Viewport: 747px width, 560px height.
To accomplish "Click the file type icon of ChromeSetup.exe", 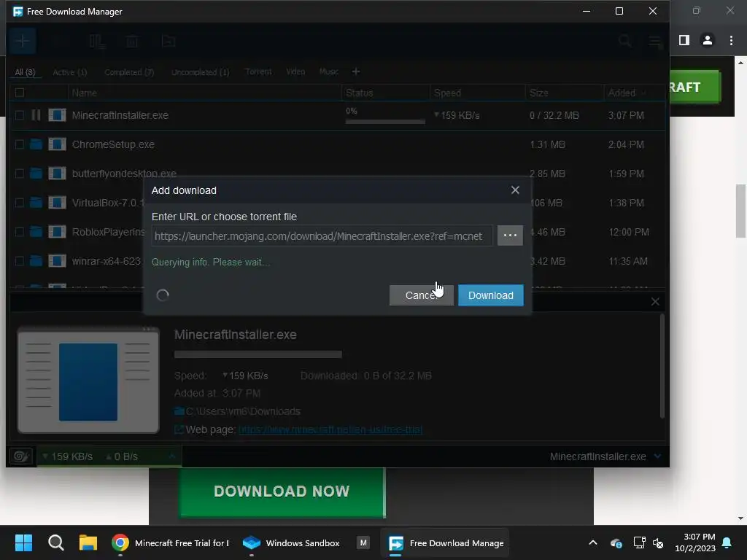I will point(57,144).
